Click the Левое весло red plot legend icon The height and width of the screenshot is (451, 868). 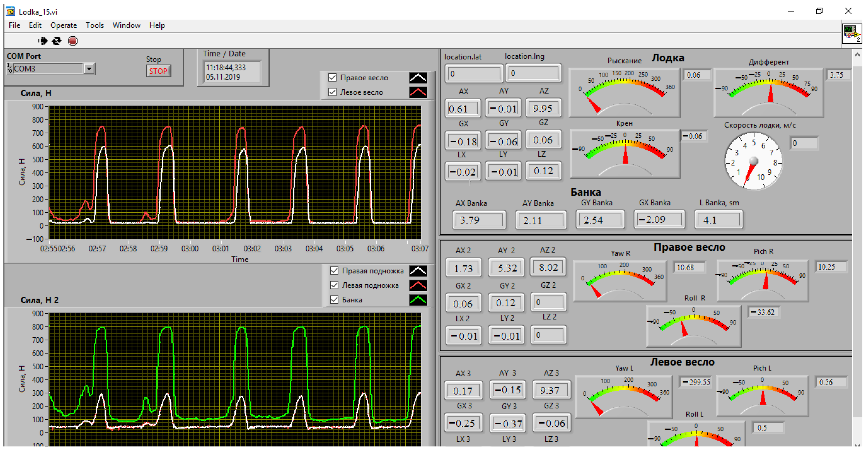[418, 92]
